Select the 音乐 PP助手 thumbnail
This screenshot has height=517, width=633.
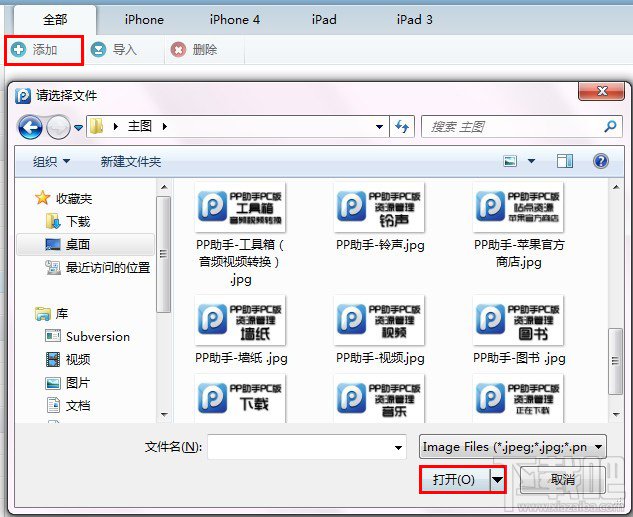[379, 398]
